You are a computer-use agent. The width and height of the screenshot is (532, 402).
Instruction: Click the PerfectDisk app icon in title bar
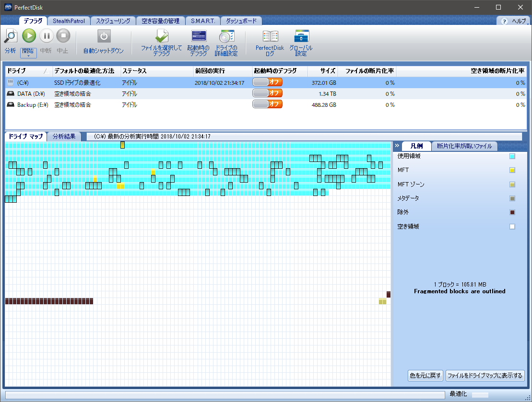point(8,7)
